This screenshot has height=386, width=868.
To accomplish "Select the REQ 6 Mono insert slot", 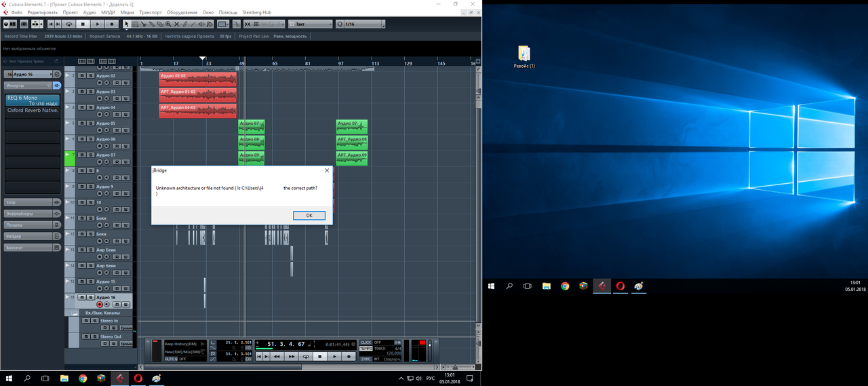I will [x=32, y=100].
